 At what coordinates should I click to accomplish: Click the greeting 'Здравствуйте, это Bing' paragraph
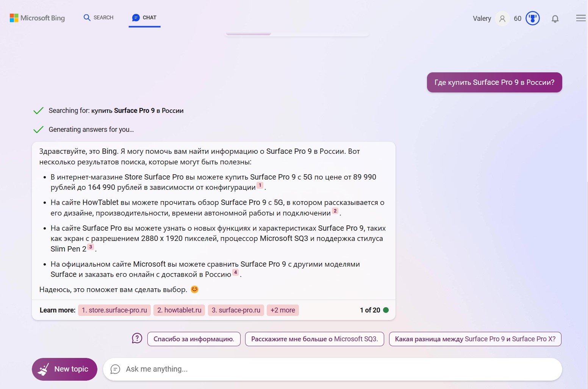200,156
